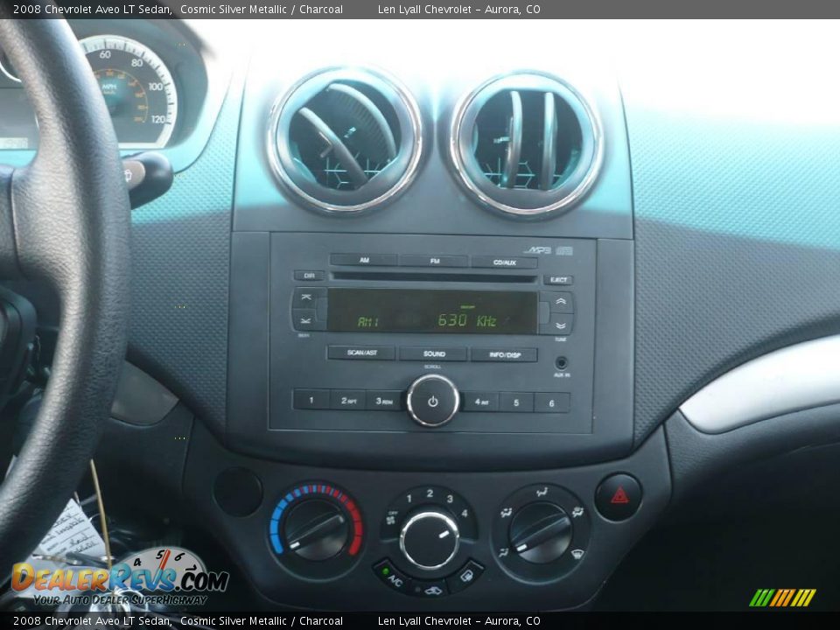Tap the fan OFF icon

(392, 517)
